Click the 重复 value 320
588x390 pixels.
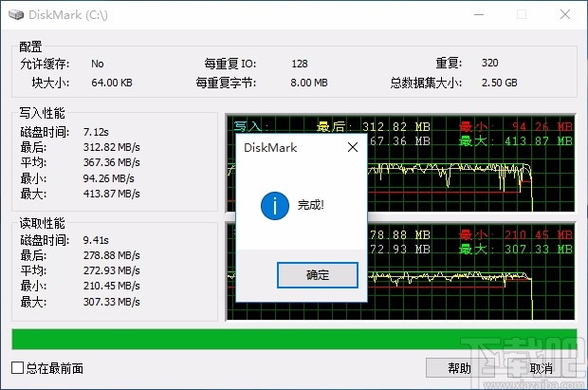click(x=490, y=63)
